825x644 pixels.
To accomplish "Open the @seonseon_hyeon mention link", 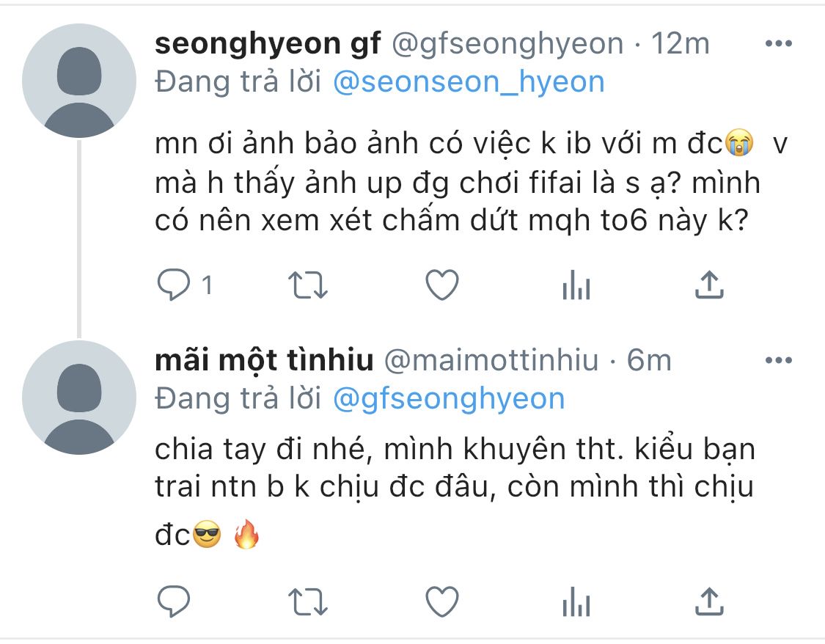I will (469, 82).
